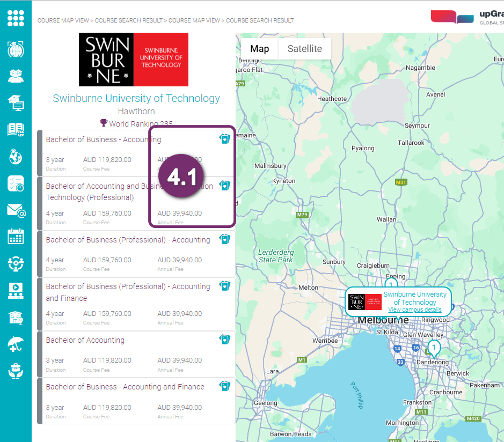Click card icon for Bachelor of Business - Accounting
The width and height of the screenshot is (504, 442).
[224, 139]
